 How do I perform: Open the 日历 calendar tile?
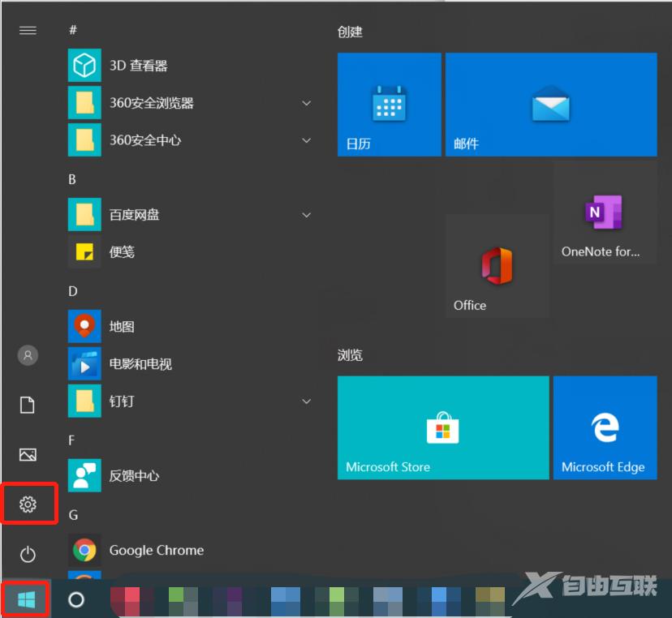point(389,105)
